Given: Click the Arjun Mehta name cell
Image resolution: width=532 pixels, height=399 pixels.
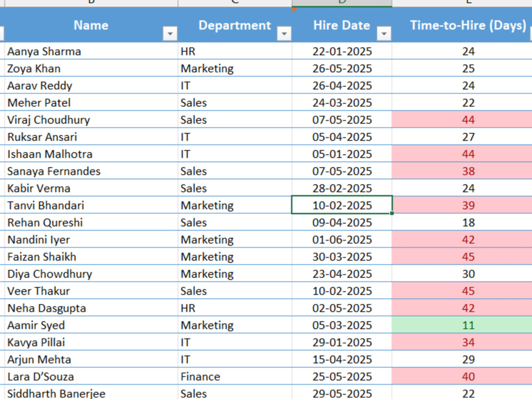Looking at the screenshot, I should 91,359.
